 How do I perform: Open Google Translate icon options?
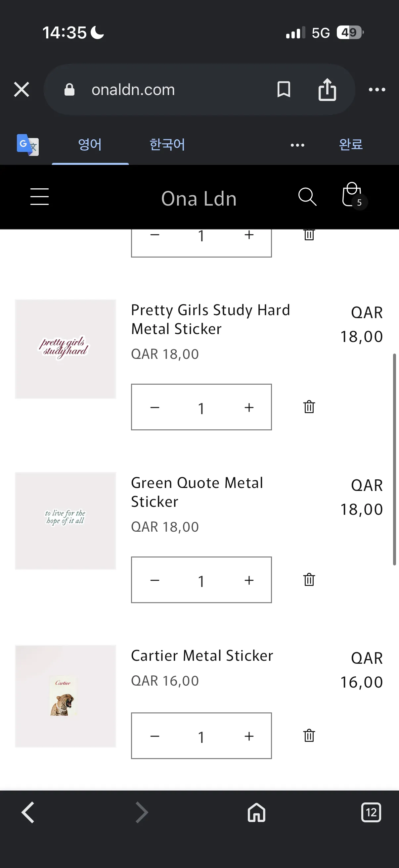[27, 145]
